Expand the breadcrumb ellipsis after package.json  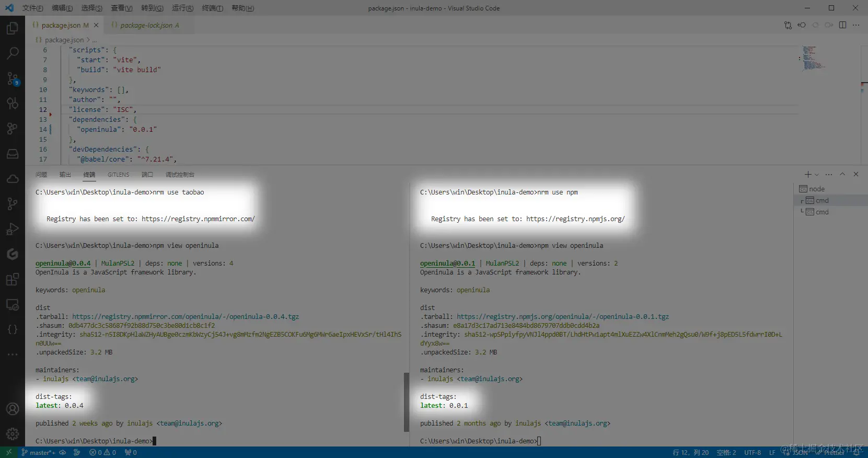tap(95, 40)
